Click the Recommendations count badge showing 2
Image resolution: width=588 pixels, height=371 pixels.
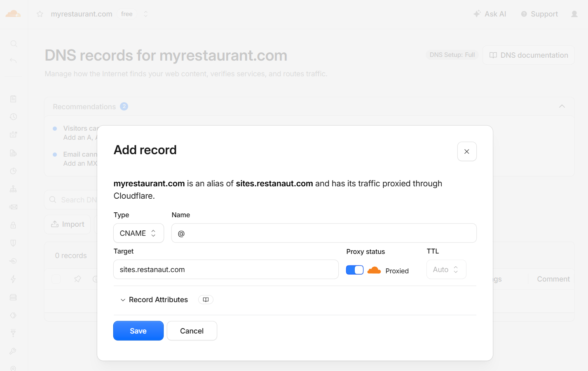(124, 106)
